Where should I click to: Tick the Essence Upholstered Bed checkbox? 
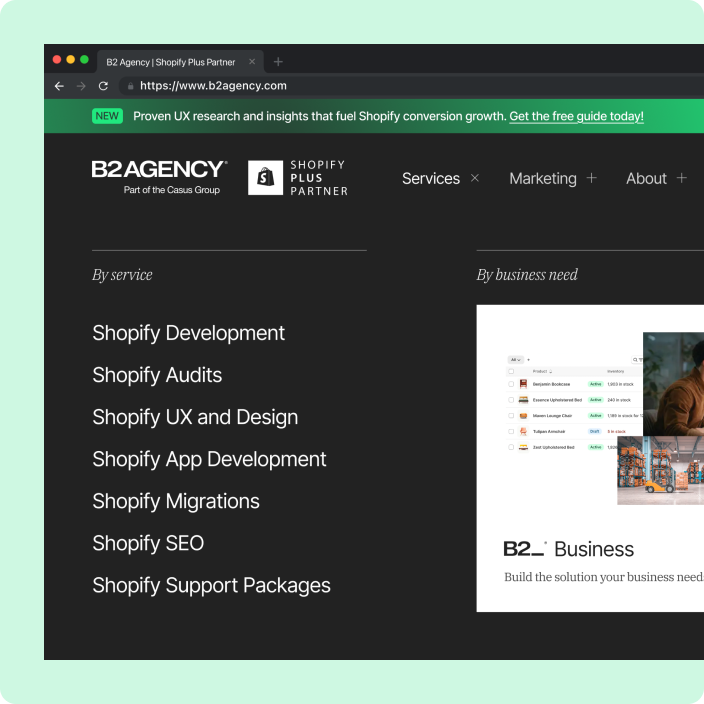[x=511, y=400]
